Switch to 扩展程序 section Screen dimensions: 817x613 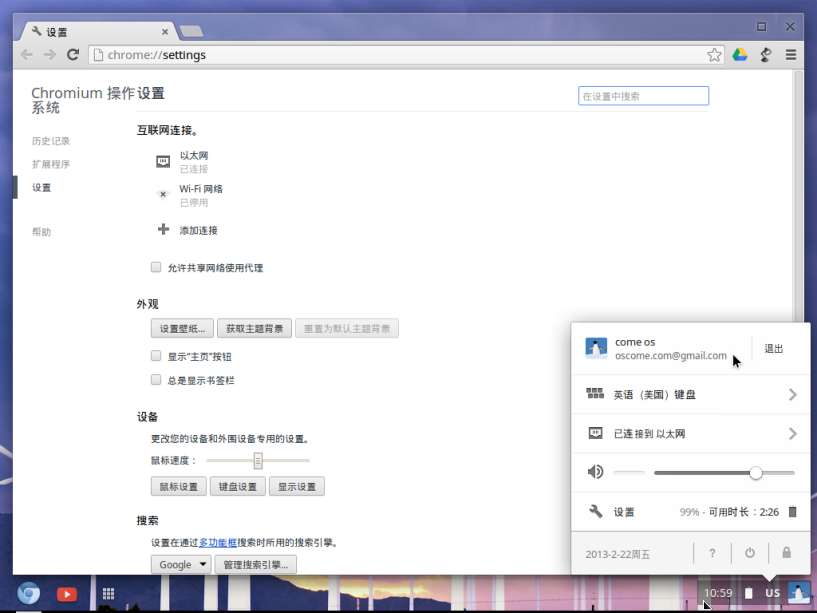pyautogui.click(x=51, y=164)
